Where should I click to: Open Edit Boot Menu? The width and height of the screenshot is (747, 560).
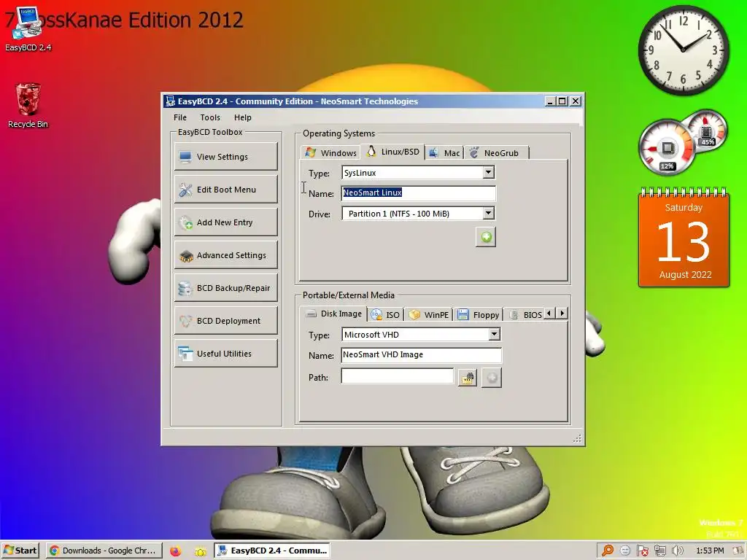click(226, 190)
